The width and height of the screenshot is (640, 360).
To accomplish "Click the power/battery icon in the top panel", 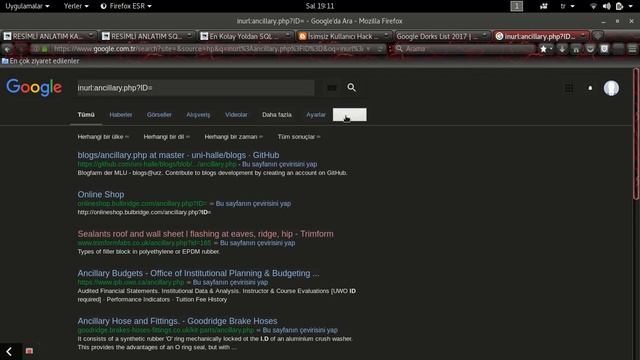I will [619, 6].
